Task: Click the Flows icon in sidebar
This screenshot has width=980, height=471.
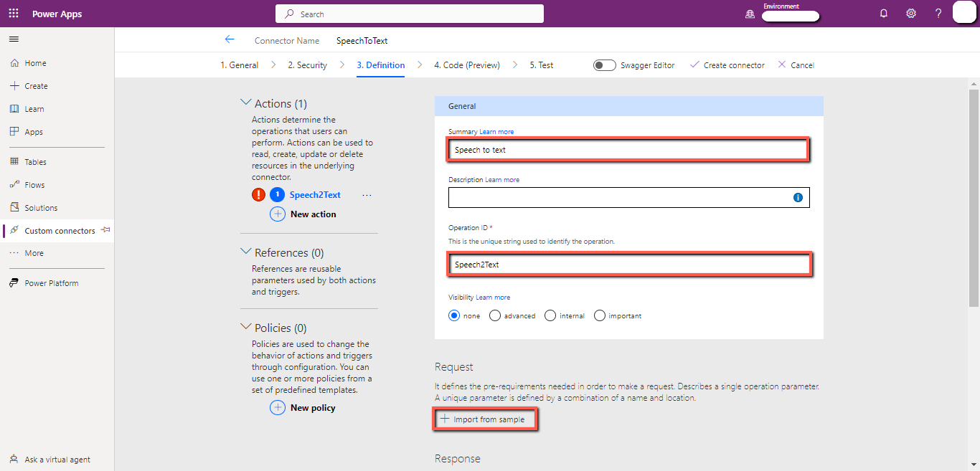Action: pyautogui.click(x=14, y=185)
